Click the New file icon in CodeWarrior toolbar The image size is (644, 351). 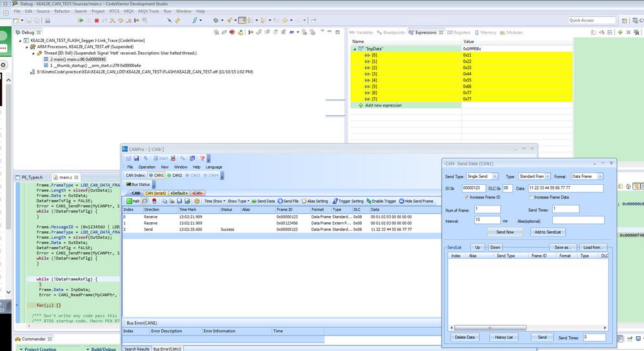pyautogui.click(x=16, y=20)
